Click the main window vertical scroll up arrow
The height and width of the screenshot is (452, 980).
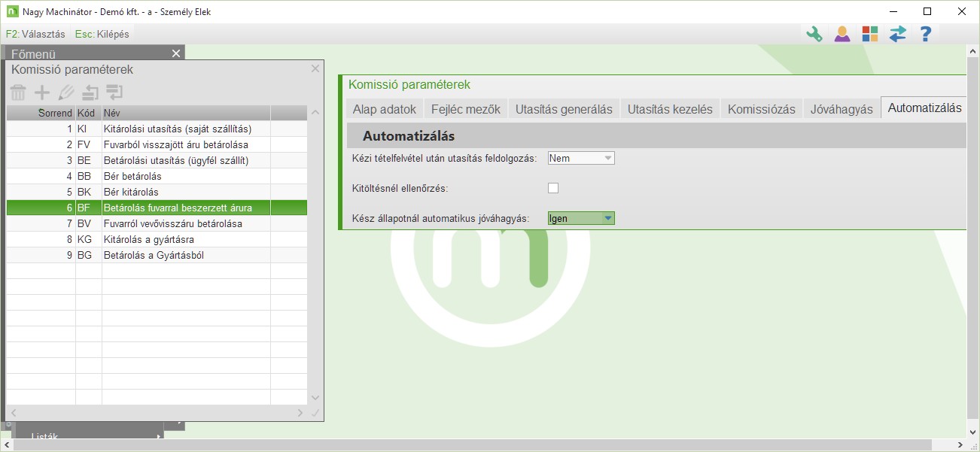click(972, 51)
